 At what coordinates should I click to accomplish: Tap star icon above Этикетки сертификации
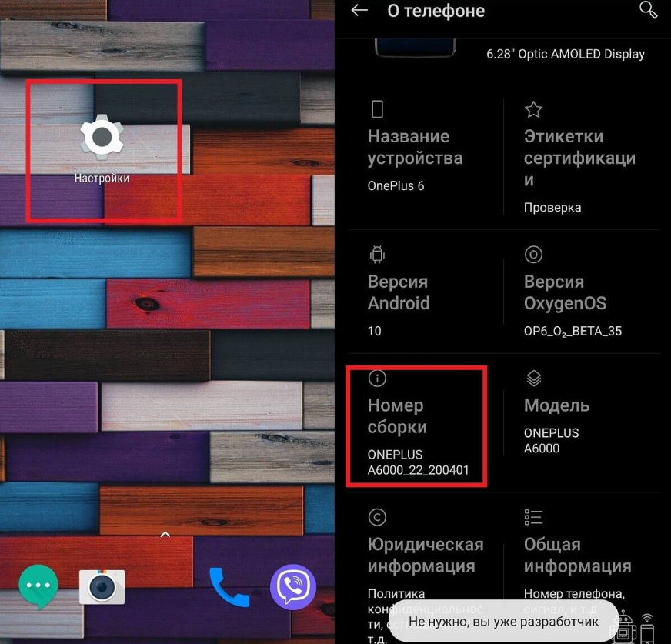533,109
